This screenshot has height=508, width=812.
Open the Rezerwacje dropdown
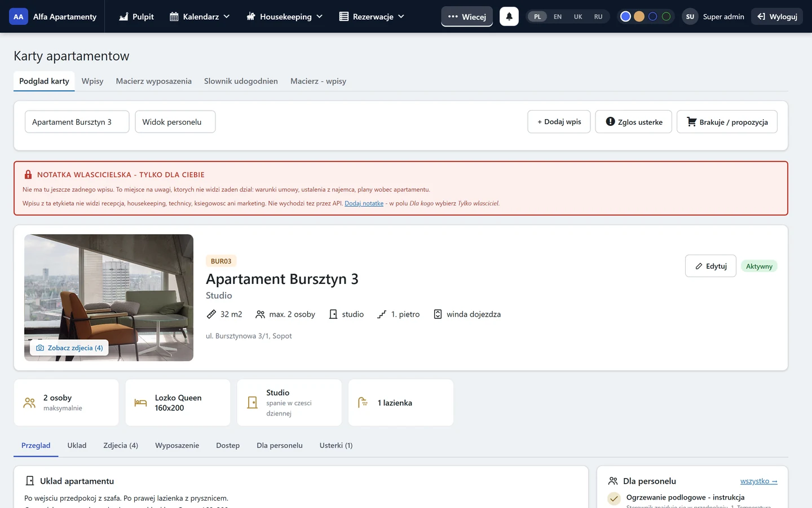tap(372, 16)
